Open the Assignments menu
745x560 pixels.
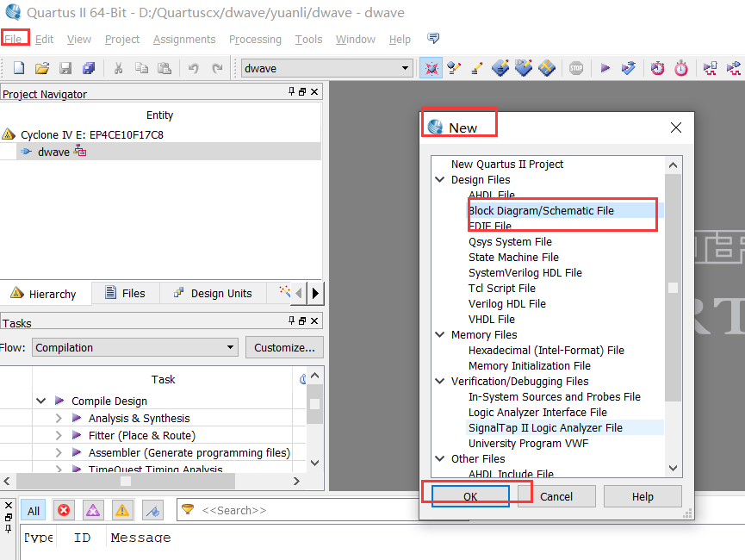click(x=183, y=39)
